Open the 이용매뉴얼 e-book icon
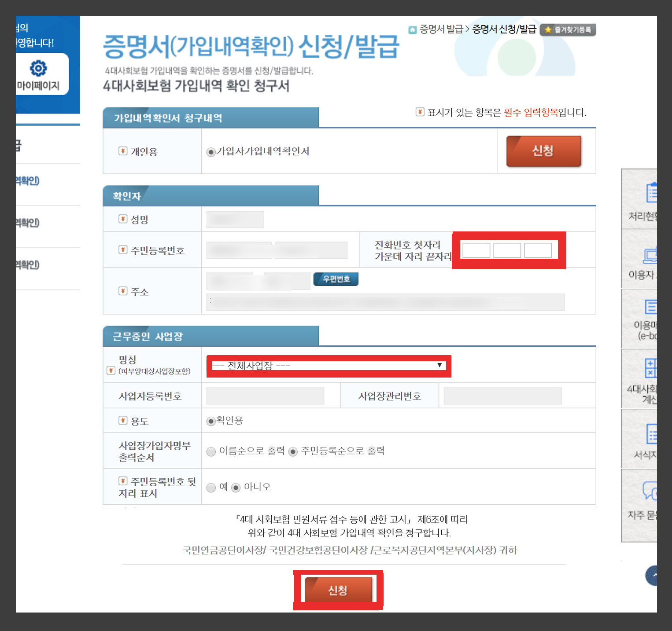This screenshot has width=672, height=631. [x=650, y=307]
